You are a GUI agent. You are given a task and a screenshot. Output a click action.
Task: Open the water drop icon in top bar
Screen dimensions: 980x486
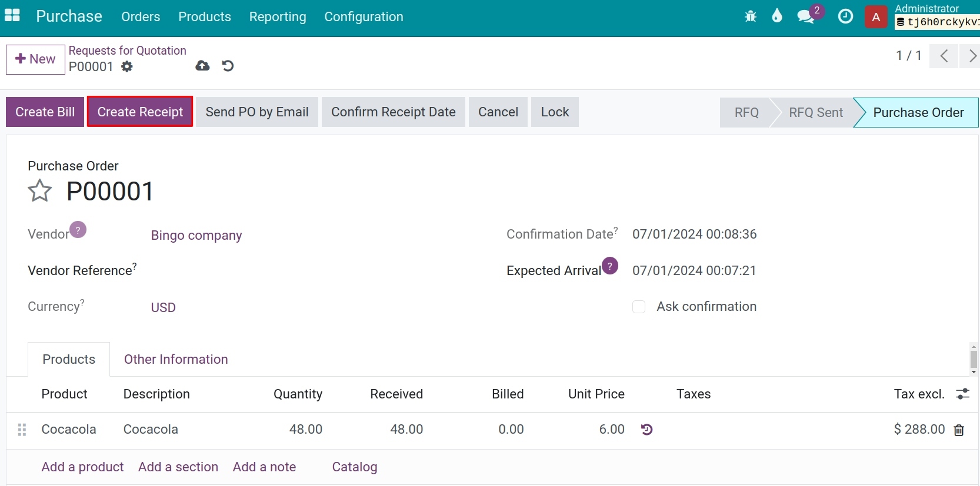click(777, 16)
